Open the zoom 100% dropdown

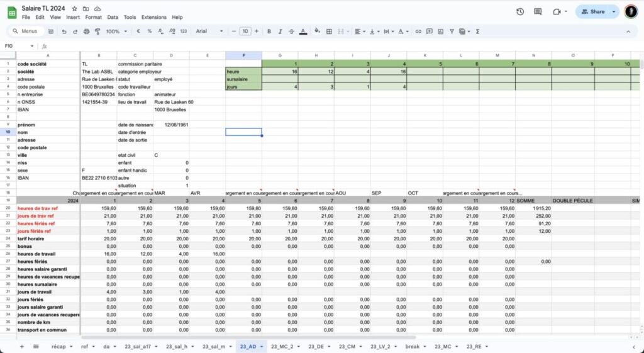[x=115, y=31]
